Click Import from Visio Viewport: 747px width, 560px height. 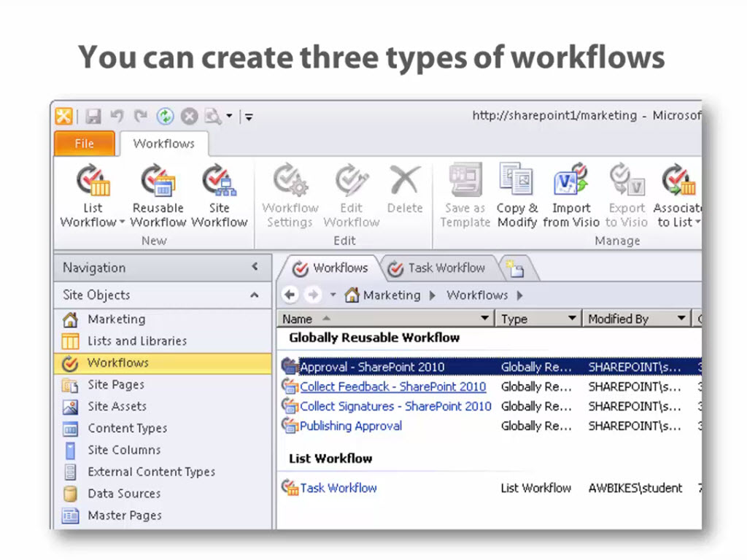(x=571, y=196)
